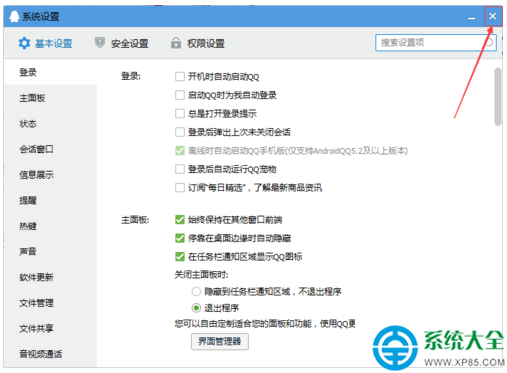507x373 pixels.
Task: Open the 热键 settings section
Action: (28, 226)
